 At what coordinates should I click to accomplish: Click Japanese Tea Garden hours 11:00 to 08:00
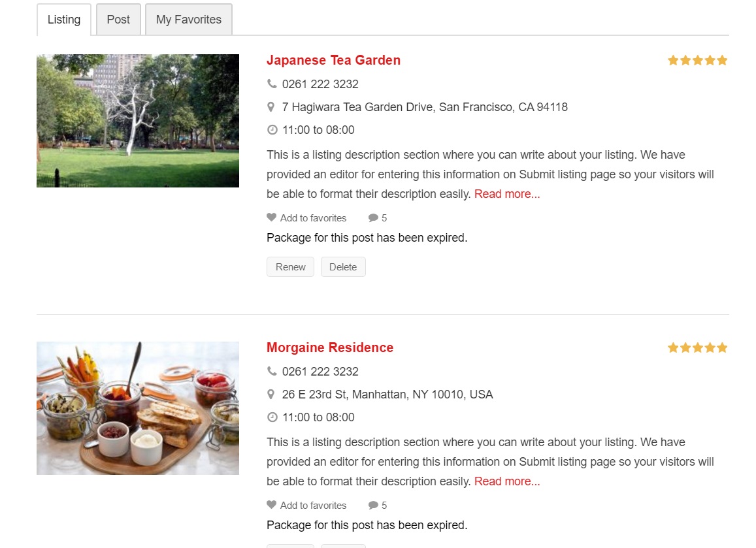[318, 130]
